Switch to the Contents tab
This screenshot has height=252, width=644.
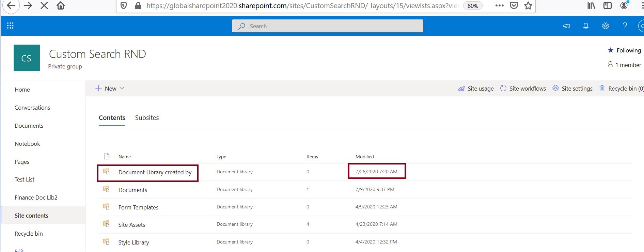coord(112,117)
